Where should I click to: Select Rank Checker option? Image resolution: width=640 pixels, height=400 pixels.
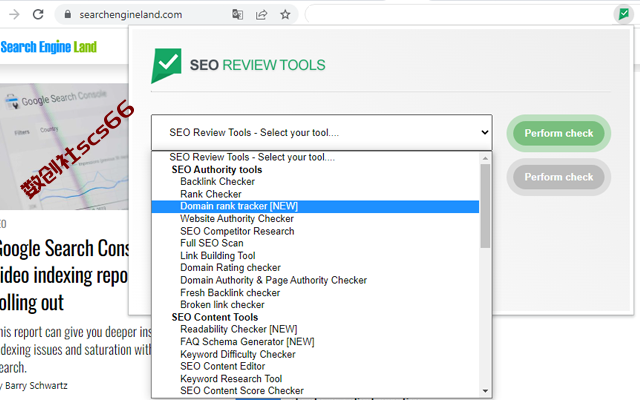(x=315, y=194)
